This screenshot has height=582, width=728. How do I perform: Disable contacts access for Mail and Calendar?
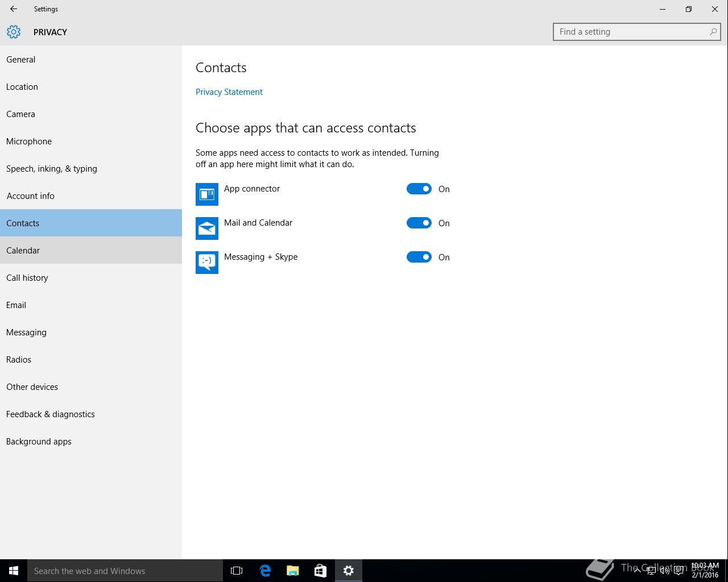(419, 223)
